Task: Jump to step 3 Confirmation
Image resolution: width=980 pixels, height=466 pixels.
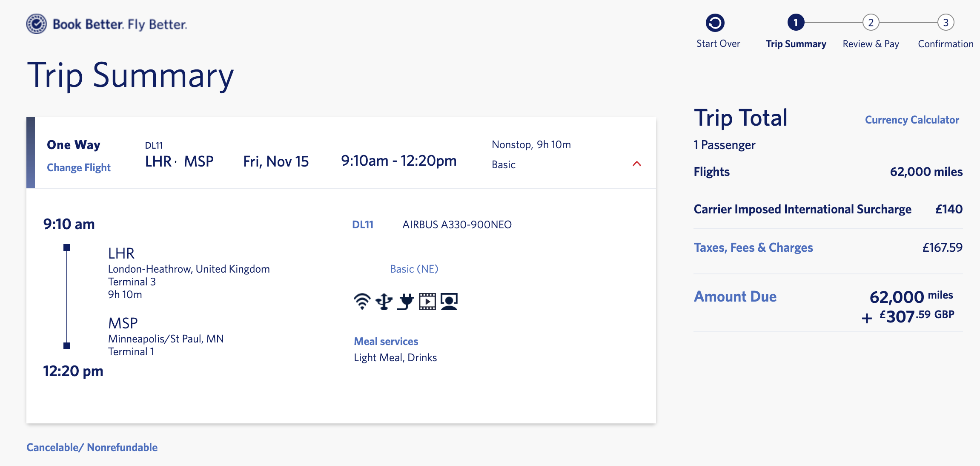Action: [946, 23]
